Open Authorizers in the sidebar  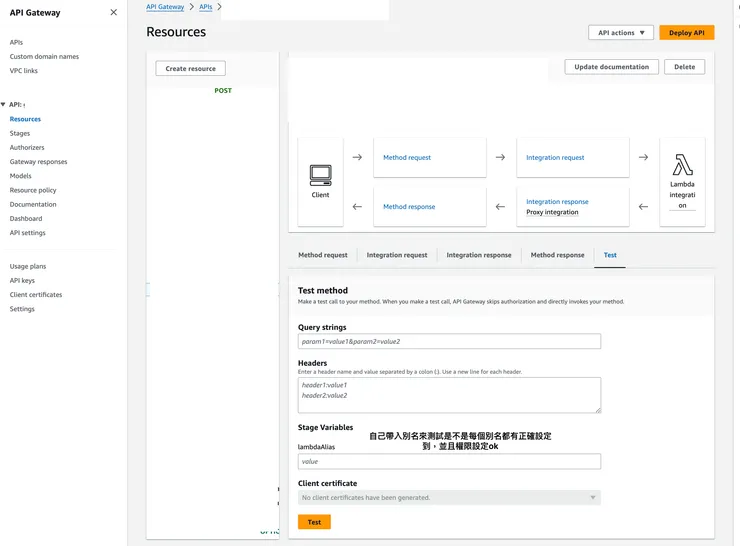(27, 148)
